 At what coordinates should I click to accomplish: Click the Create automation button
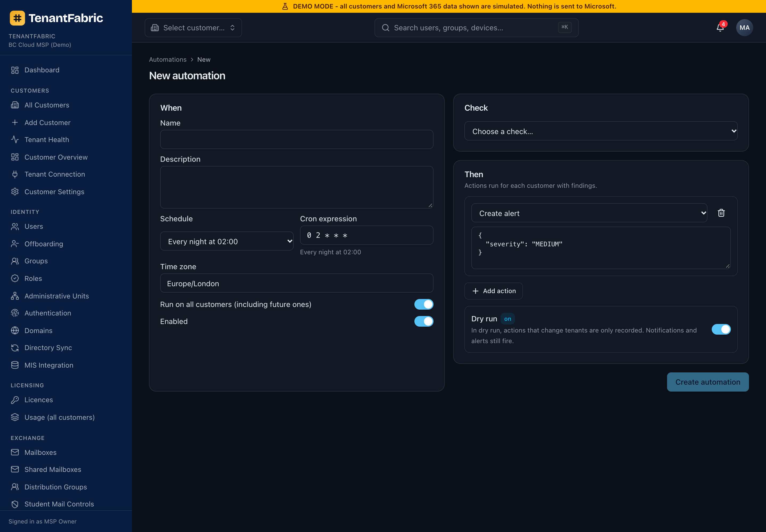coord(708,382)
